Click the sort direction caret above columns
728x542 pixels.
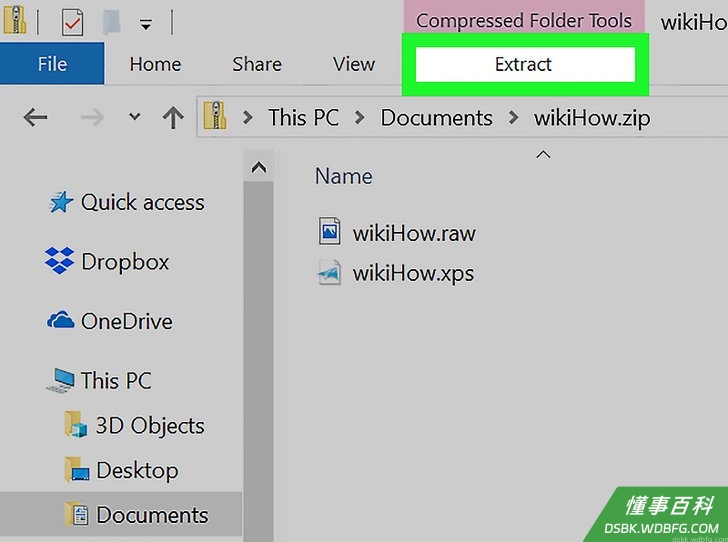543,155
